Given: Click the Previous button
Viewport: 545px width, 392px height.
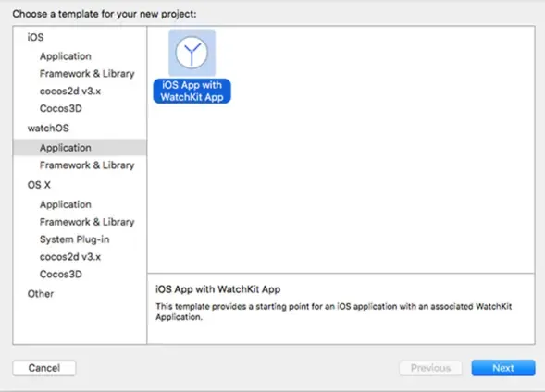Looking at the screenshot, I should tap(430, 368).
